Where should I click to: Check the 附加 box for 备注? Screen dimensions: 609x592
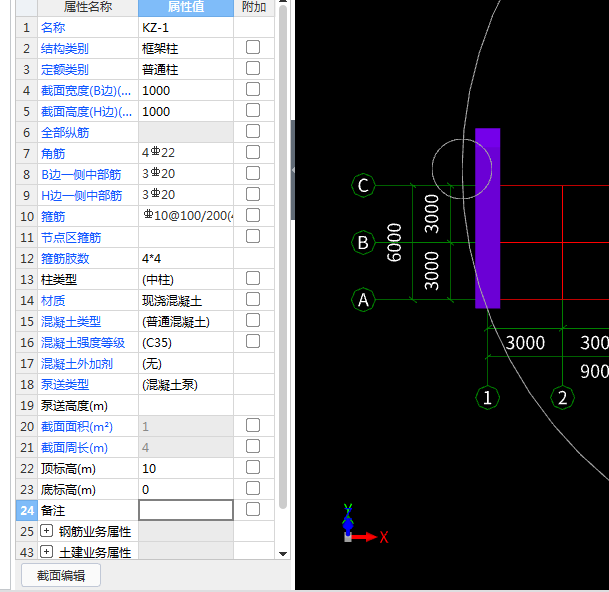tap(253, 509)
